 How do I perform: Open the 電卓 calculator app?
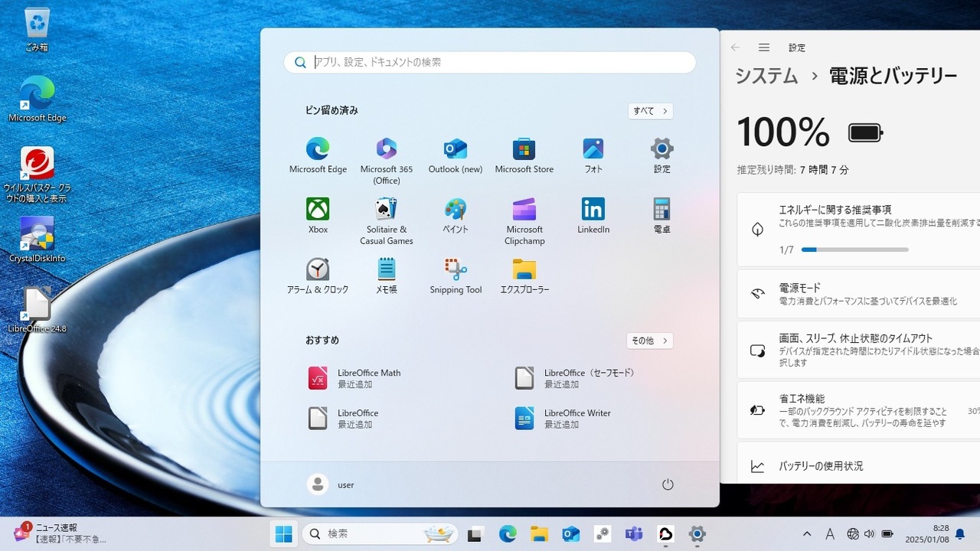pyautogui.click(x=662, y=215)
